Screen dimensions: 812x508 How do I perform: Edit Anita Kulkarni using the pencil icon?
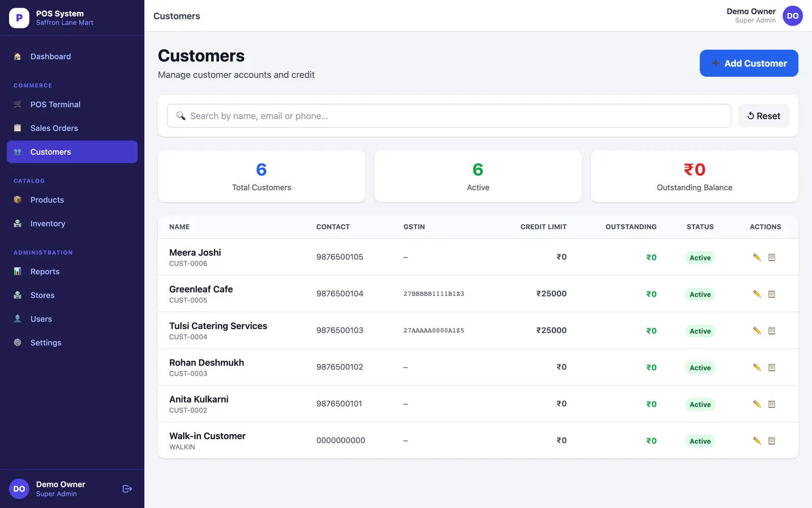click(757, 404)
